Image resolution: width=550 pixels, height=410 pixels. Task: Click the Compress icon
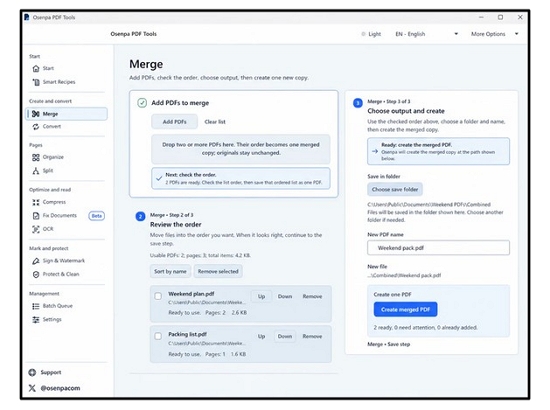(36, 202)
